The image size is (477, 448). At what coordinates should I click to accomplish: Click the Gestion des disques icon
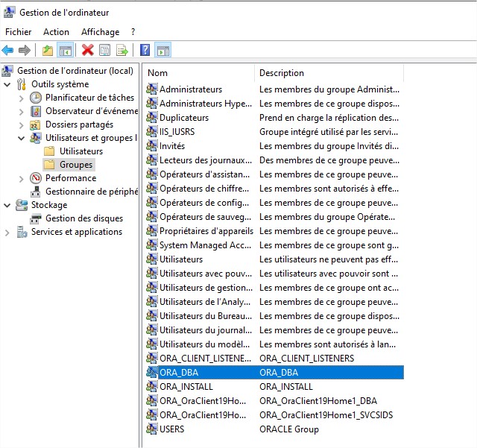tap(36, 218)
